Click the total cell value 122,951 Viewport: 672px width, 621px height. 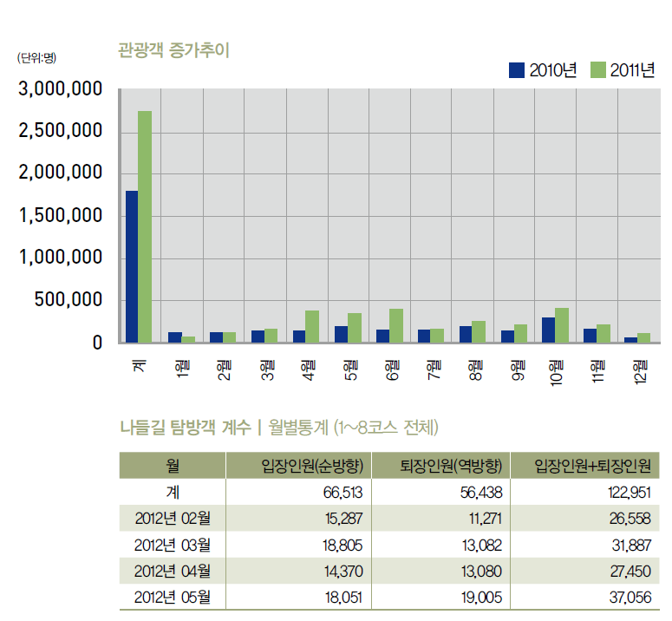click(623, 492)
